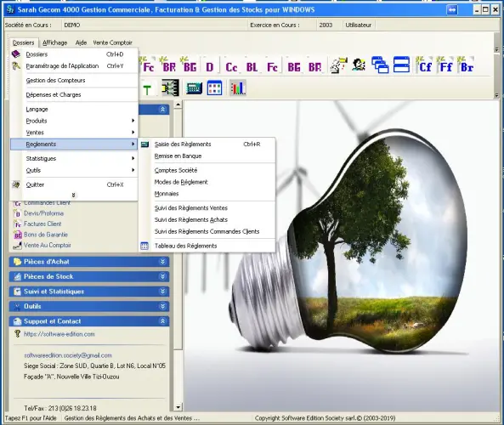Click the blue Cf toolbar icon

425,66
